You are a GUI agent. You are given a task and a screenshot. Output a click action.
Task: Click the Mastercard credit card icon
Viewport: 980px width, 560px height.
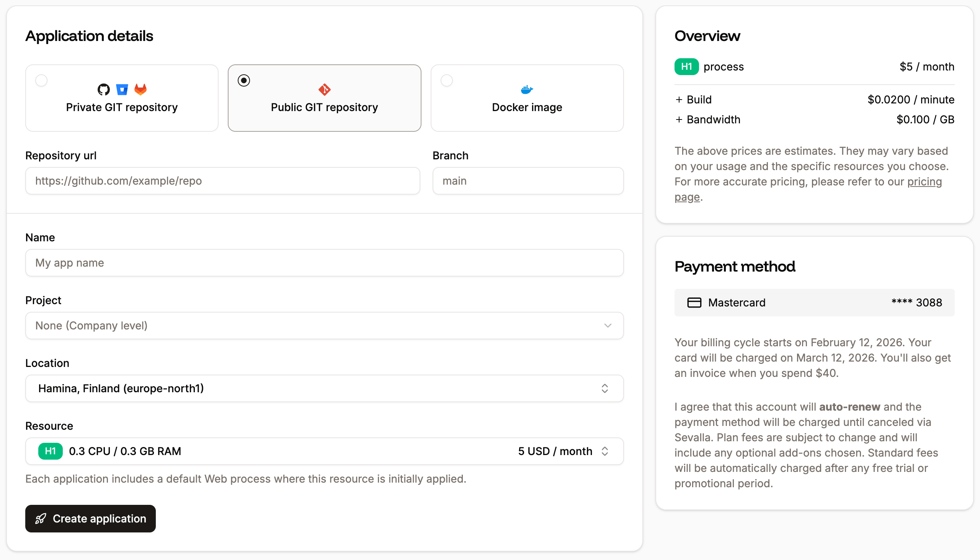695,302
